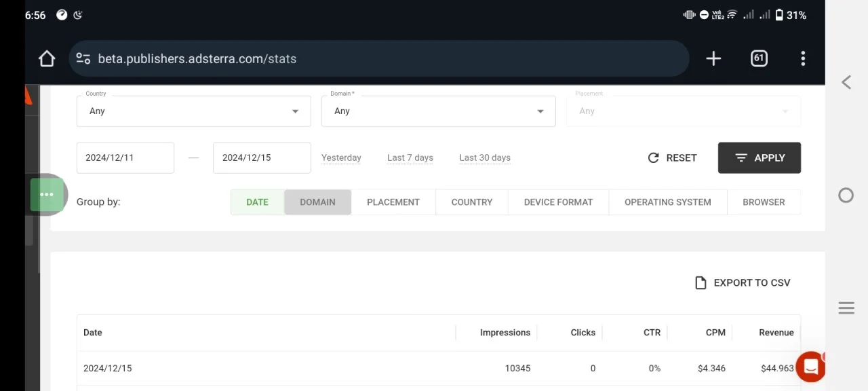The height and width of the screenshot is (391, 868).
Task: Open the tab switcher showing 61
Action: (x=759, y=58)
